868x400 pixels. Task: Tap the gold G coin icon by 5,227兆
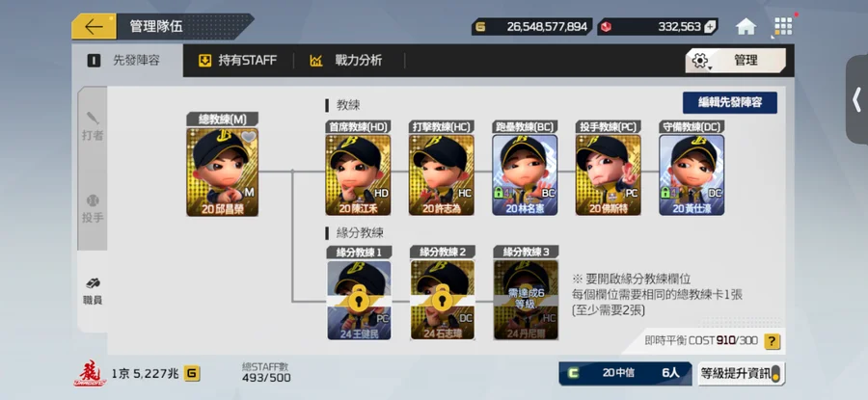point(192,373)
